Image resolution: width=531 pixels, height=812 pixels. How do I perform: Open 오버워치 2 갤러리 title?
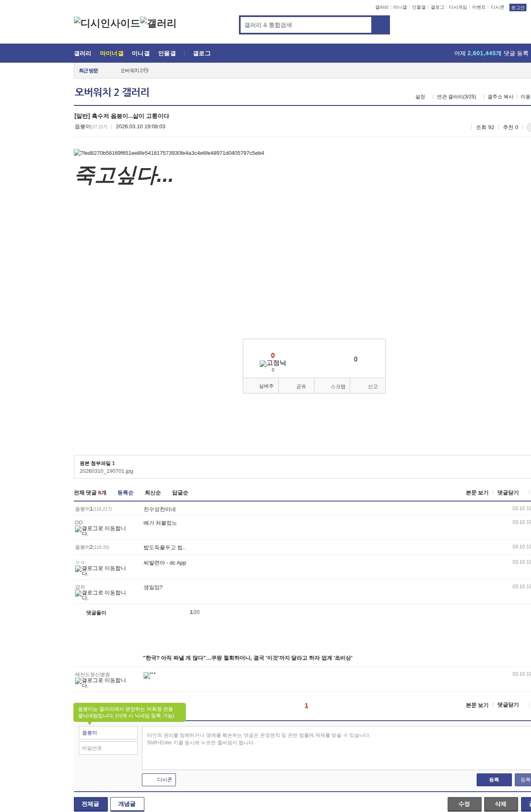[x=112, y=92]
